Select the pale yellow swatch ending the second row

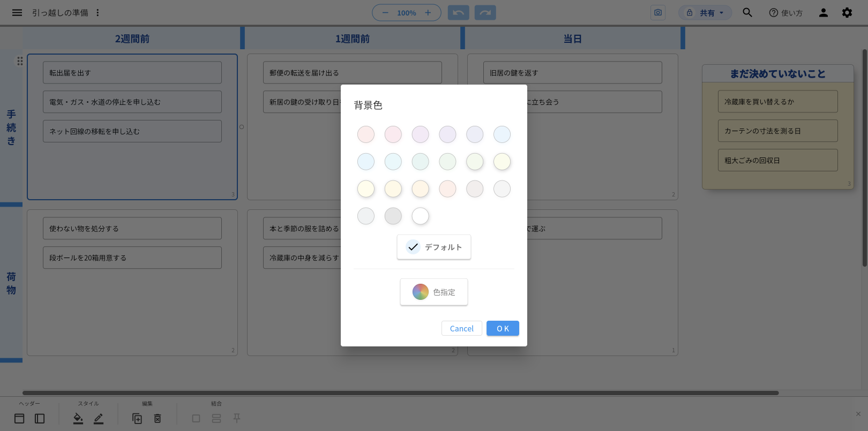point(502,162)
